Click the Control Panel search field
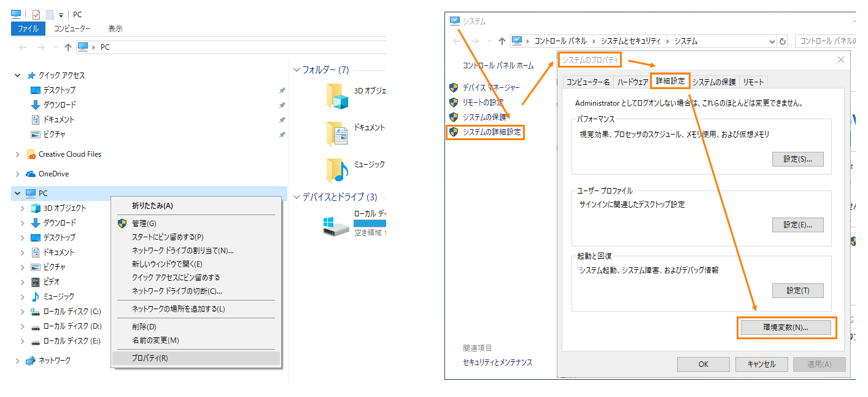868x397 pixels. [827, 41]
